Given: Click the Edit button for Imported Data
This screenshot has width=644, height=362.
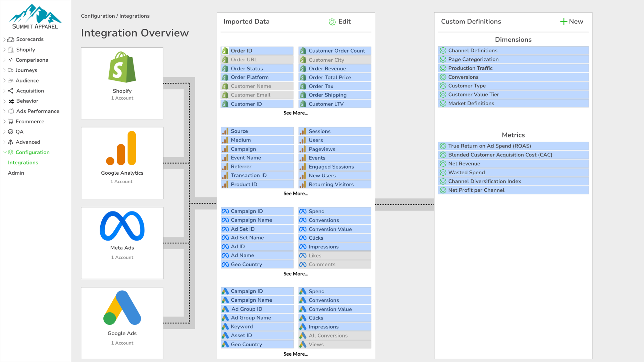Looking at the screenshot, I should click(x=339, y=21).
